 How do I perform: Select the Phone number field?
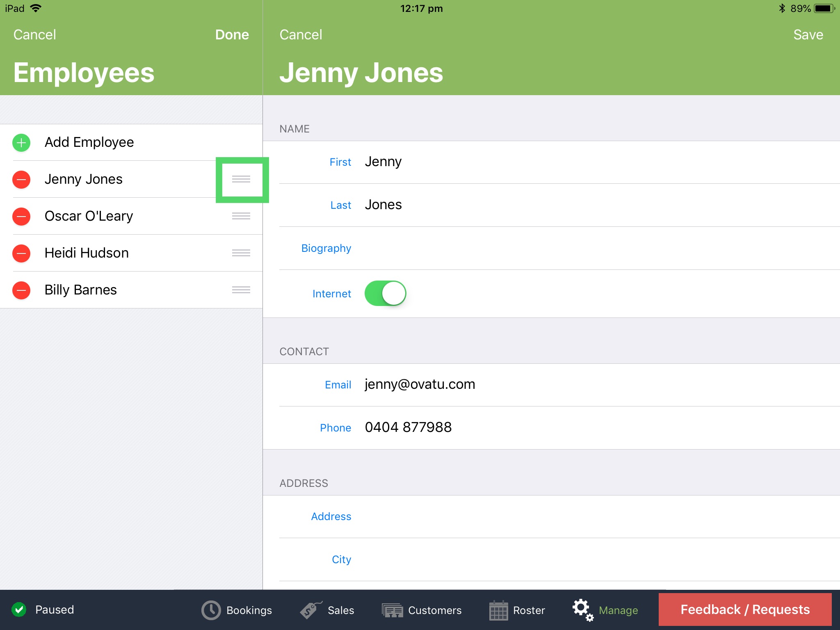click(x=408, y=427)
